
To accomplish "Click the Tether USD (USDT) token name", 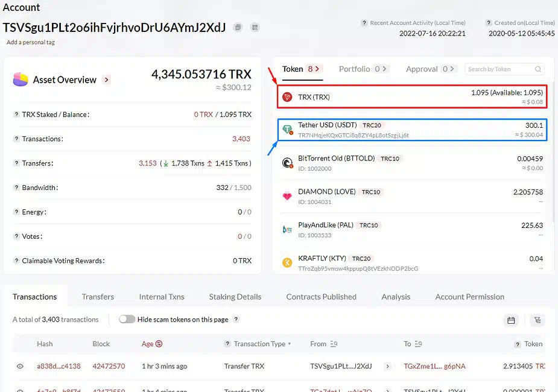I will coord(328,125).
